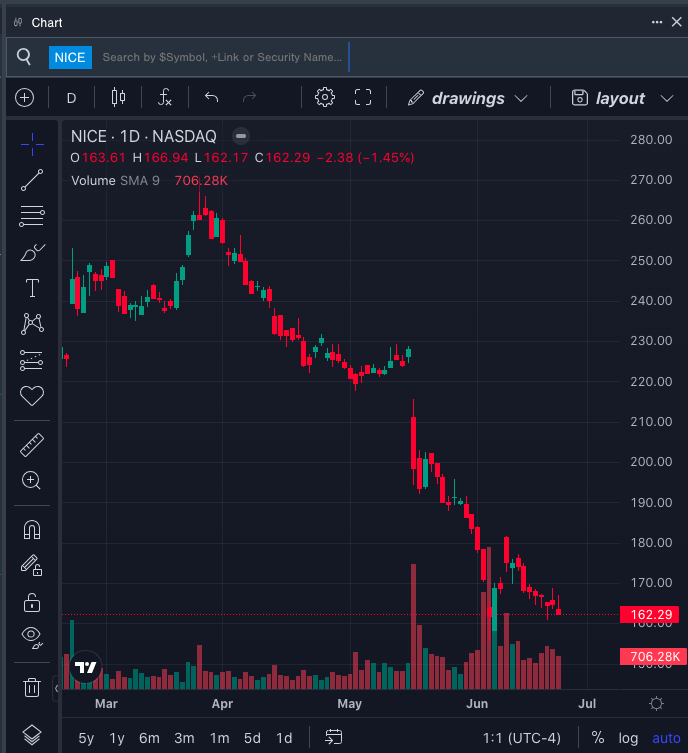Click the 162.29 current price label
Image resolution: width=688 pixels, height=753 pixels.
(650, 614)
